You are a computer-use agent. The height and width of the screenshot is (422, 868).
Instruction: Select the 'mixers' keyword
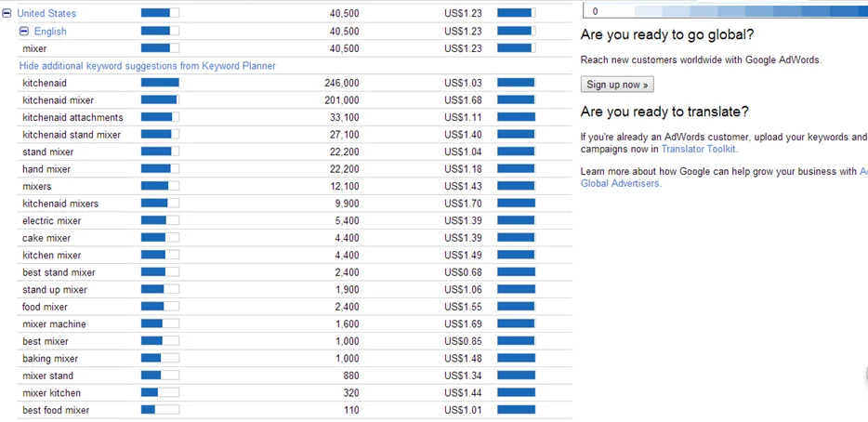pos(36,186)
